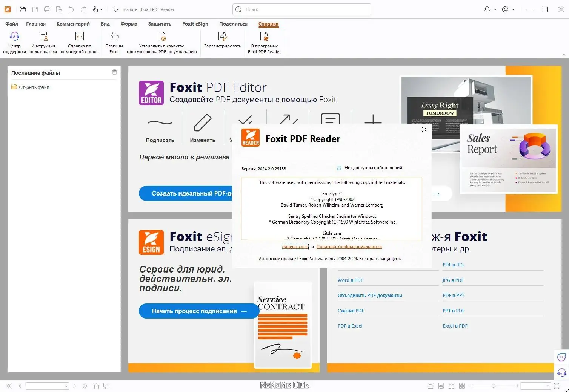Go to the next page
Screen dimensions: 569x392
coord(74,386)
